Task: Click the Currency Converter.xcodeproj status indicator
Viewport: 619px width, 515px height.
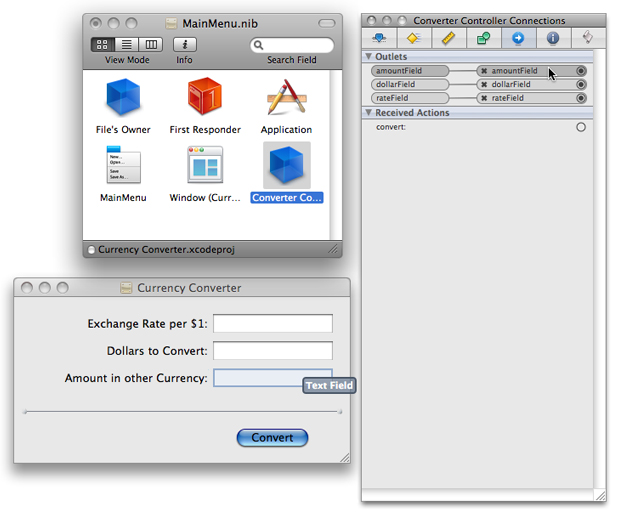Action: click(x=91, y=250)
